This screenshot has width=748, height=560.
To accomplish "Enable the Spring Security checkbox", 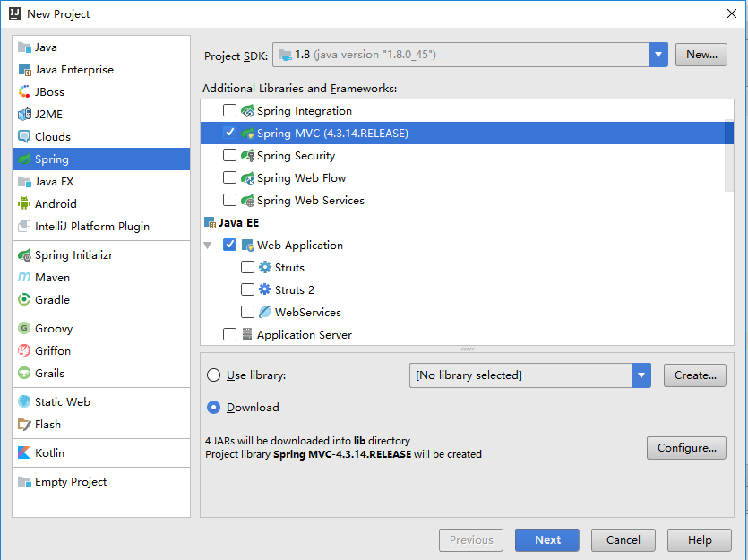I will (x=229, y=155).
